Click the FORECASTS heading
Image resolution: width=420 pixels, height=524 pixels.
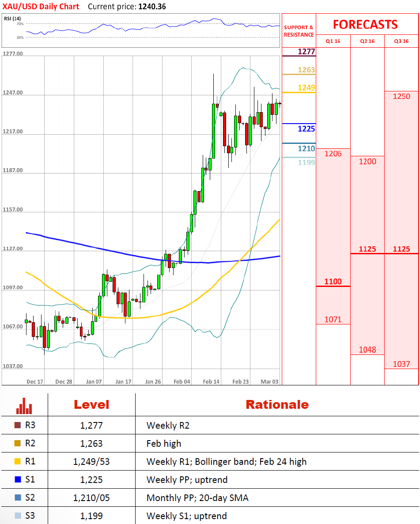[365, 24]
